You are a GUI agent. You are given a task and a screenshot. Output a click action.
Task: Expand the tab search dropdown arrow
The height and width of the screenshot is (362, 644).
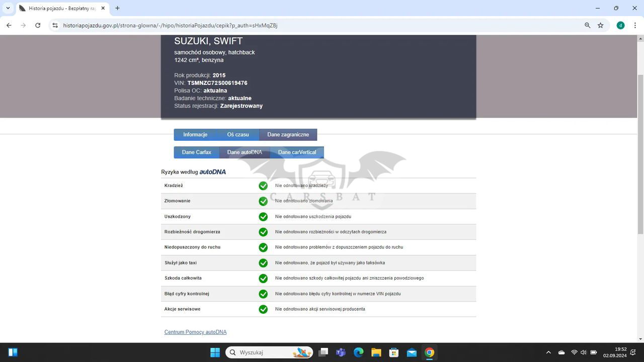pos(8,8)
